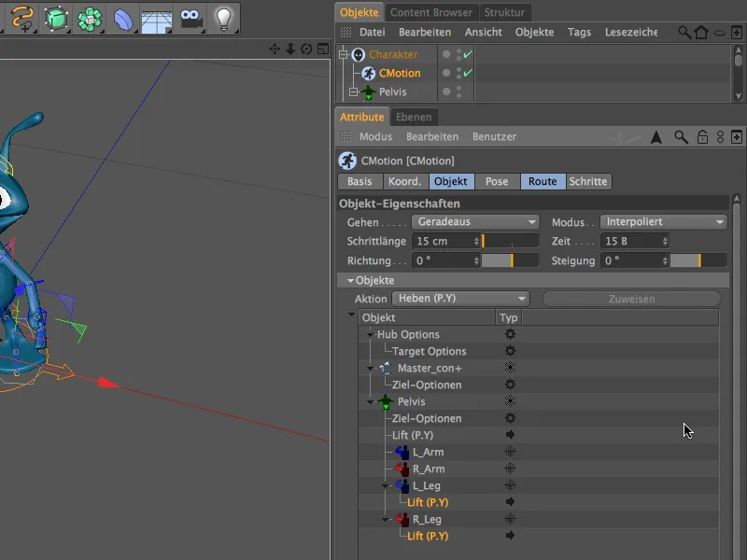Viewport: 747px width, 560px height.
Task: Open the green array generator icon
Action: coord(90,19)
